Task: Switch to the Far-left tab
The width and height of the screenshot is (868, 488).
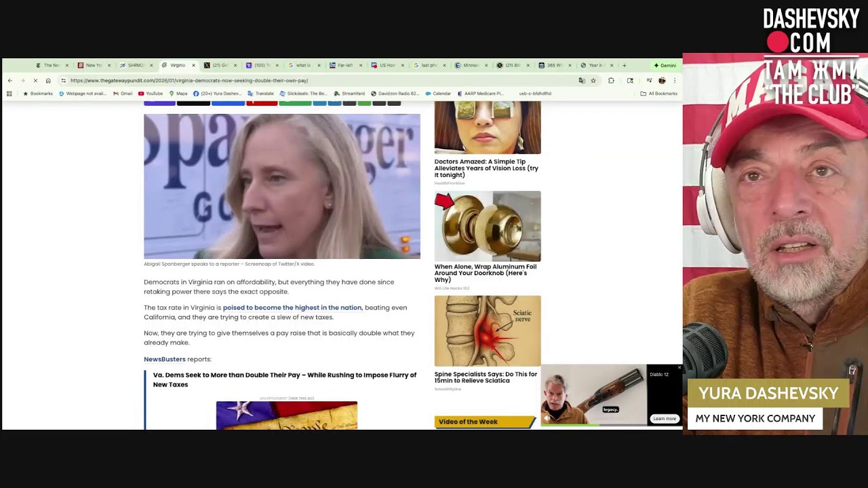Action: coord(347,66)
